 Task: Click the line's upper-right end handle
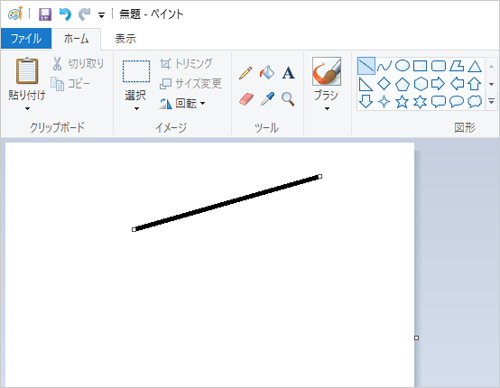pos(320,176)
